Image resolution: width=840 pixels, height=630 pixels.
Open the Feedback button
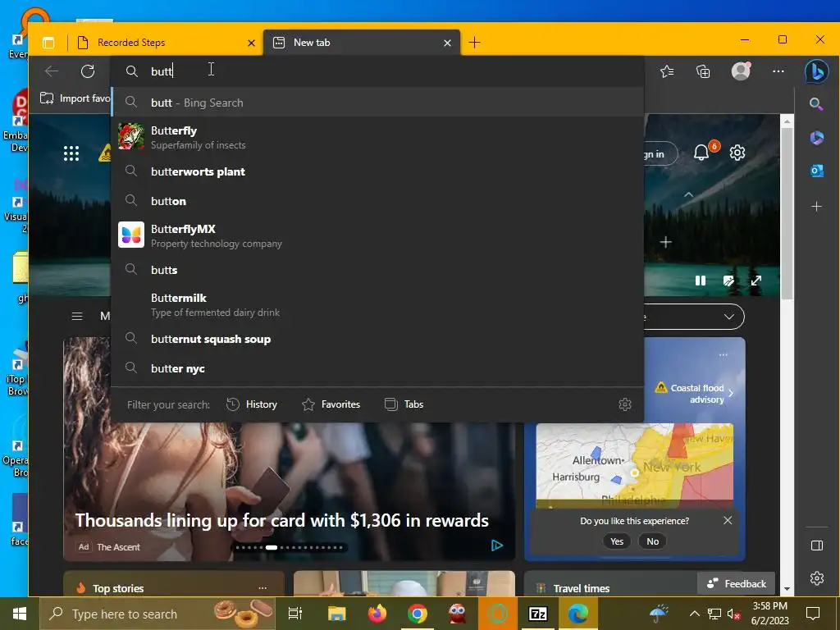(736, 583)
